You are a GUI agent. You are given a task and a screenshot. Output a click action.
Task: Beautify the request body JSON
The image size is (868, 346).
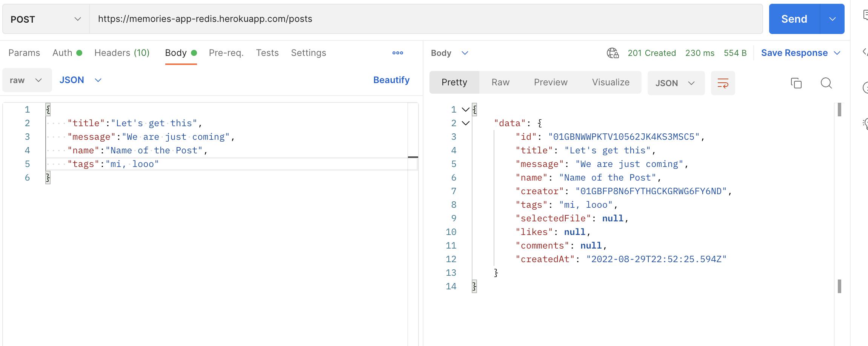(391, 80)
